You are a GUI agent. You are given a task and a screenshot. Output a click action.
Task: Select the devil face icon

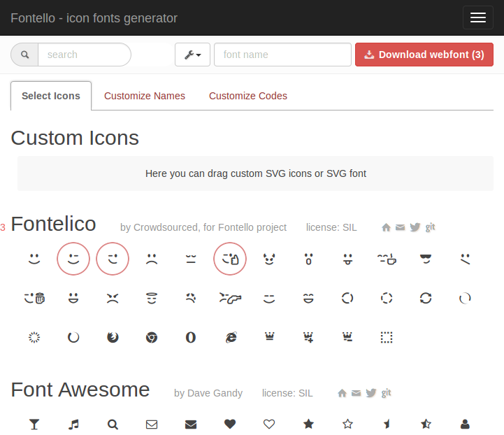[x=269, y=259]
